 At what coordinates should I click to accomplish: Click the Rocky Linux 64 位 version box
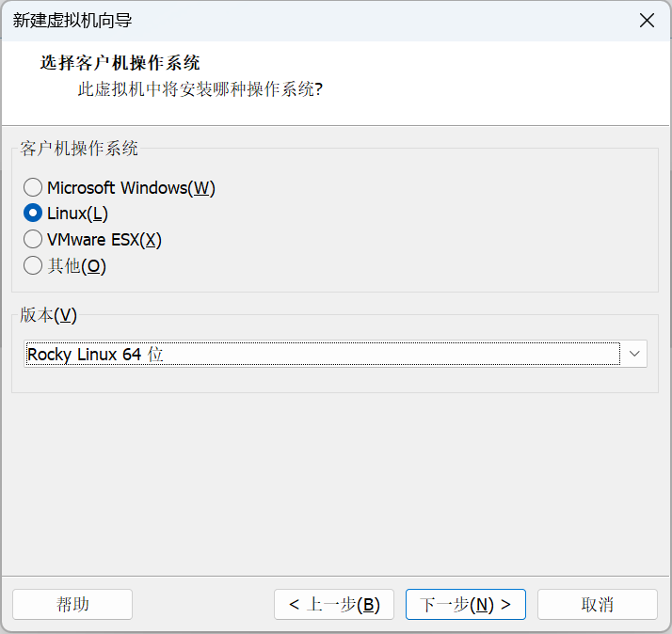click(322, 354)
